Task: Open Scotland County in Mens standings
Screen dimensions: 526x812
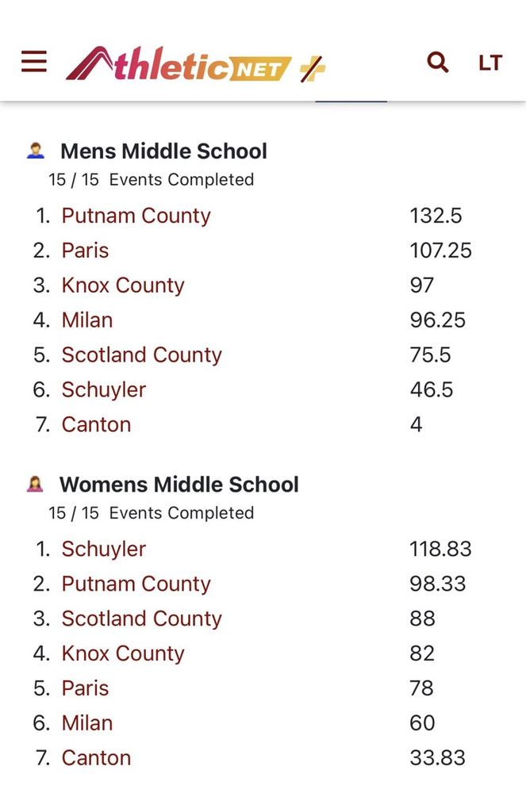Action: pyautogui.click(x=141, y=355)
